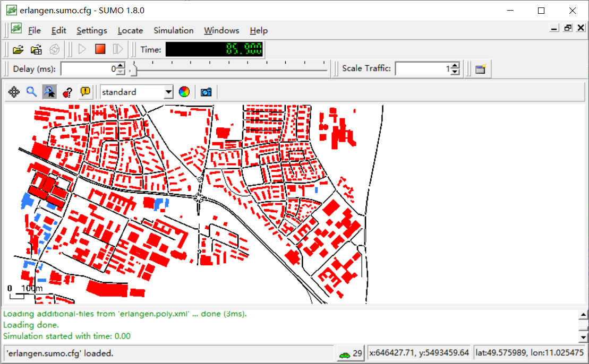
Task: Toggle the yellow tooltip speech bubble
Action: pos(85,92)
